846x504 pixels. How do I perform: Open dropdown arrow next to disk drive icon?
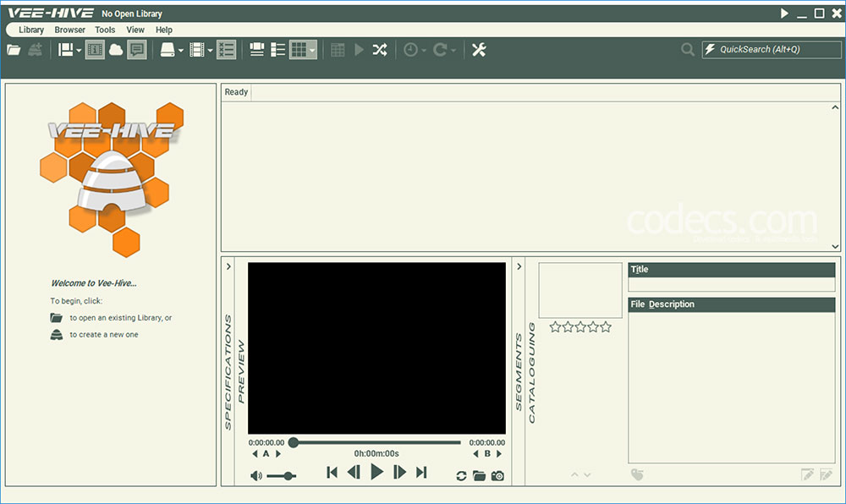tap(181, 51)
